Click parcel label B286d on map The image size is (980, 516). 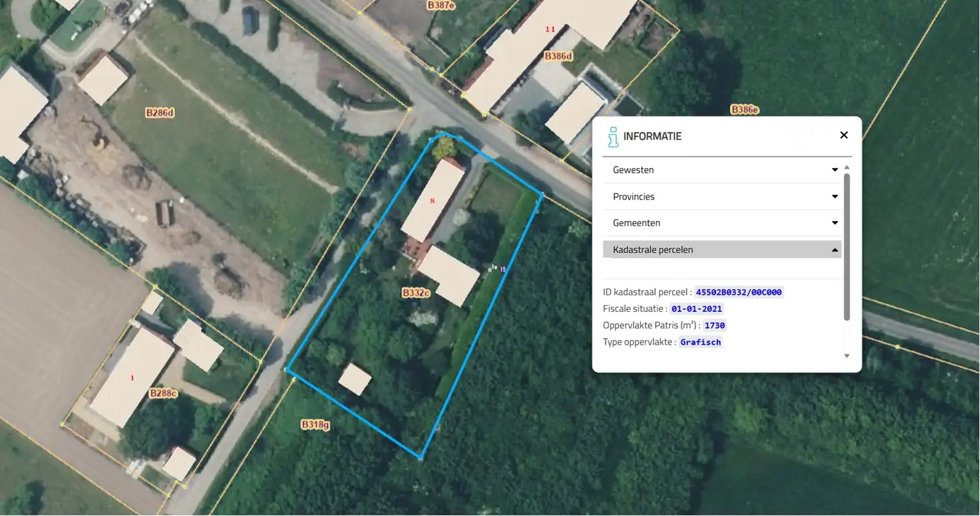click(x=160, y=113)
